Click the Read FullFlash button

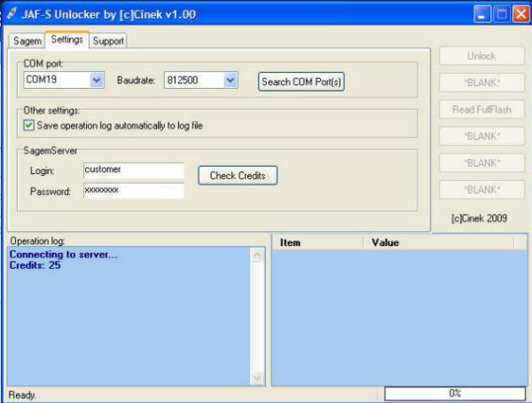click(481, 110)
